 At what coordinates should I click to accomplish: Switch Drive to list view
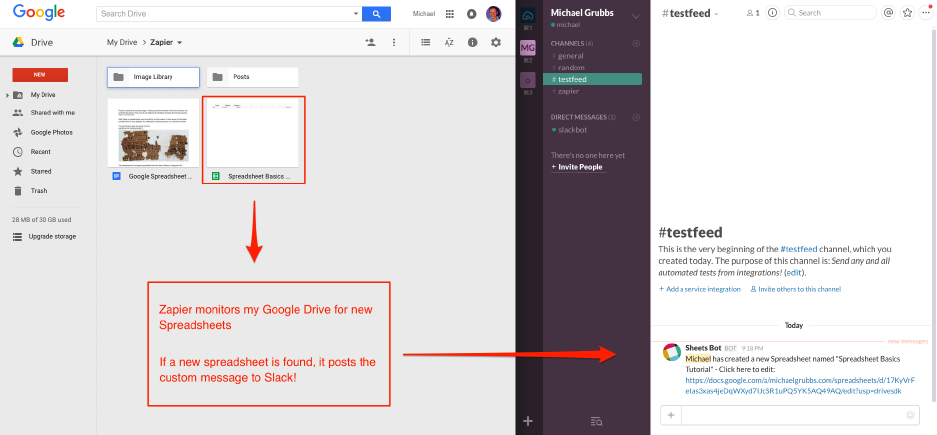(x=425, y=42)
